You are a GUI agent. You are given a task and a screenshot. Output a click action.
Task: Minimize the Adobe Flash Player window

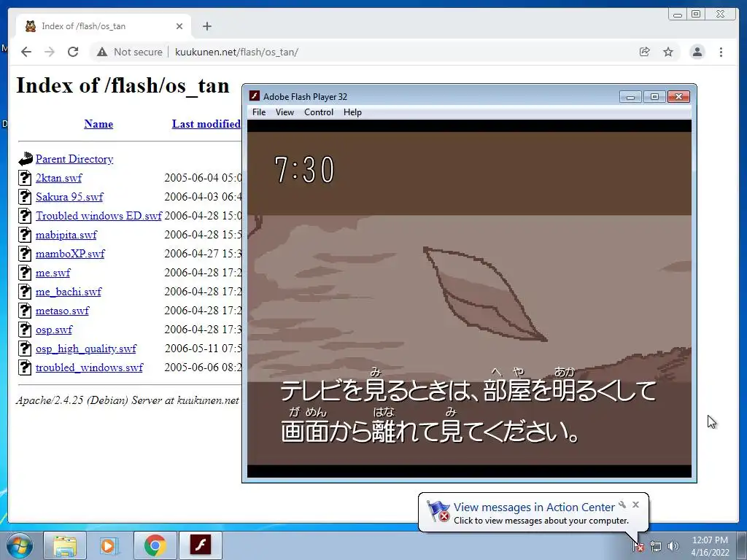[x=630, y=97]
